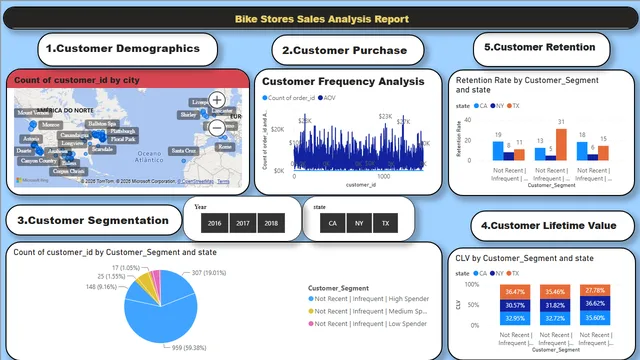Click TX legend in Retention Rate chart
Image resolution: width=640 pixels, height=360 pixels.
tap(513, 106)
